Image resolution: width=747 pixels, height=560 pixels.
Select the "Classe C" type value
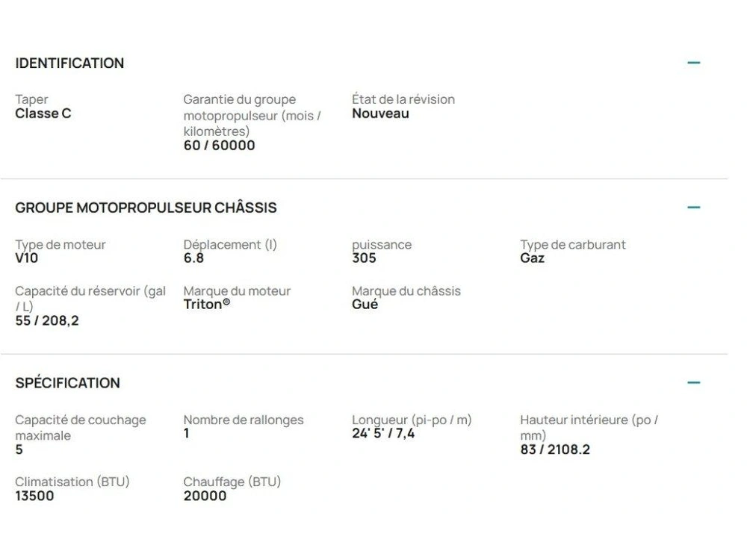click(x=43, y=113)
